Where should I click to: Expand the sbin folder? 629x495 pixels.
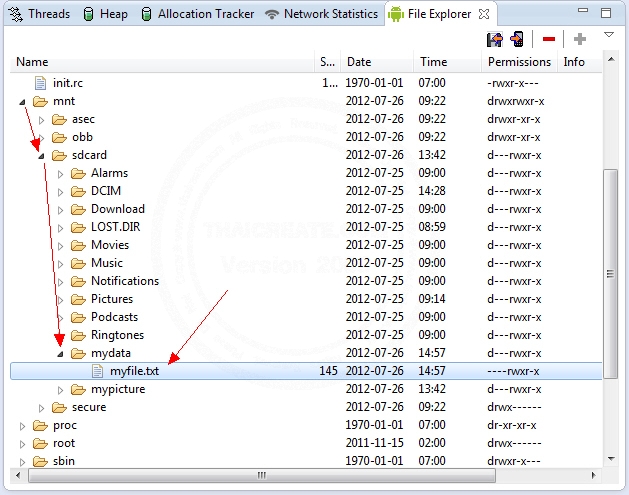pos(22,462)
